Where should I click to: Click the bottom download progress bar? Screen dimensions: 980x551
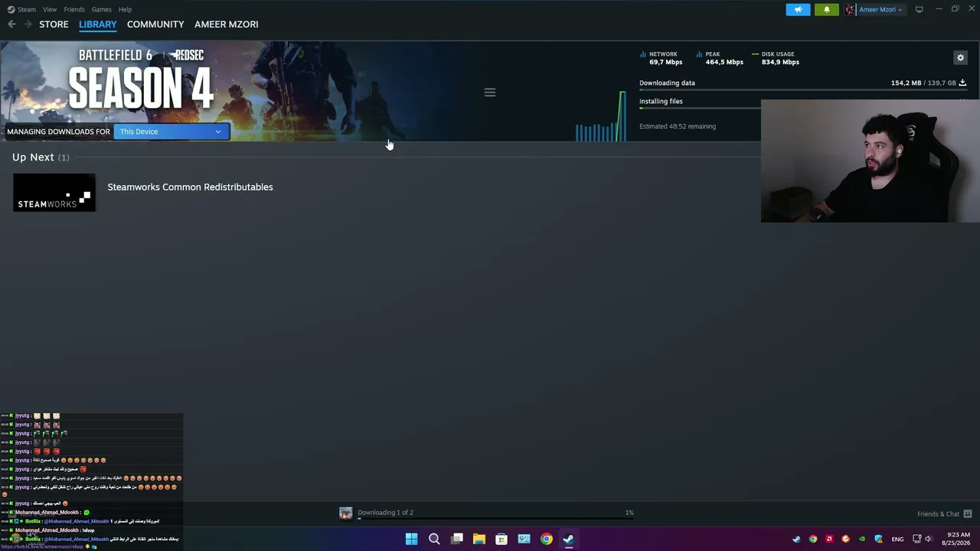(x=495, y=519)
